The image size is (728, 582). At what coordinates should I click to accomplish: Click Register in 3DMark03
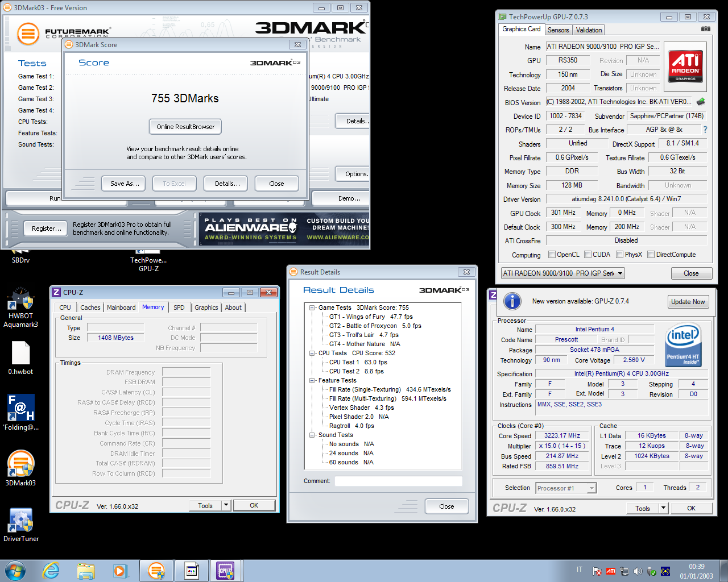coord(47,228)
